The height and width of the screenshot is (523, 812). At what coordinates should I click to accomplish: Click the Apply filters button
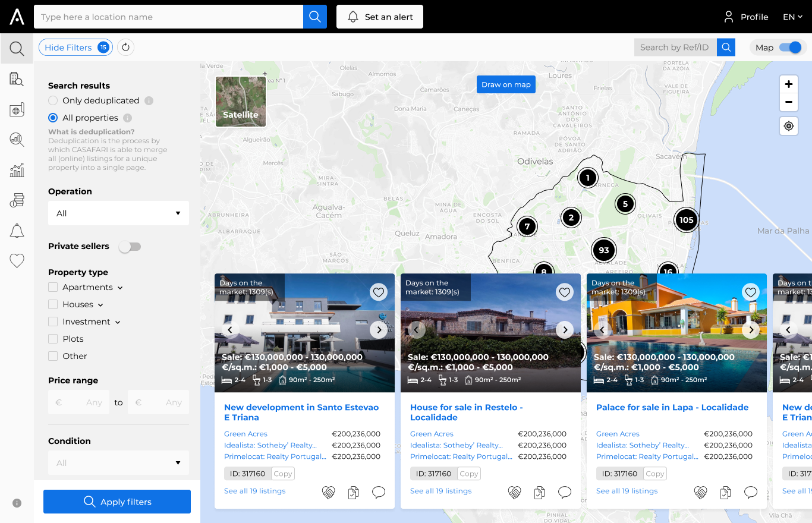click(117, 502)
